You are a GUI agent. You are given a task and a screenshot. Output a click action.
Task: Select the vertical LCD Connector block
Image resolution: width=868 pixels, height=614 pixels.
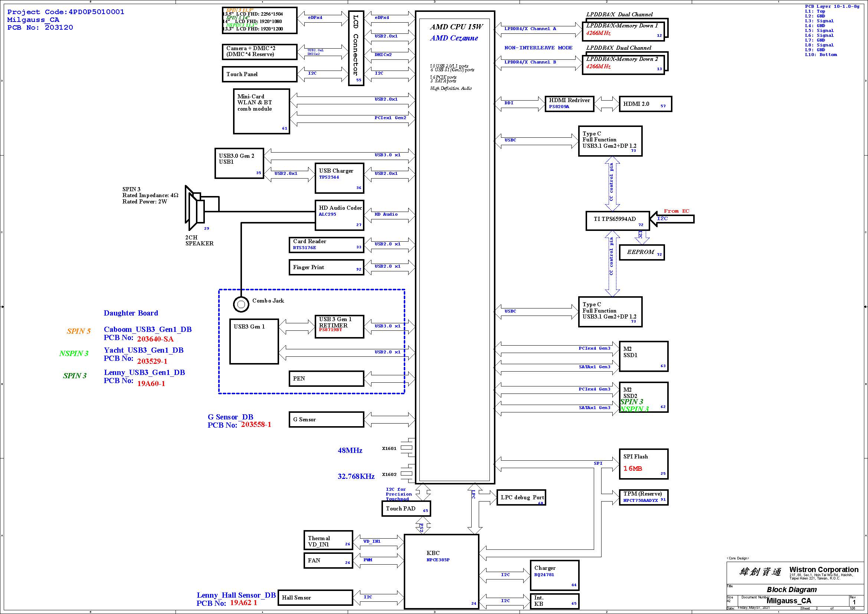point(356,48)
